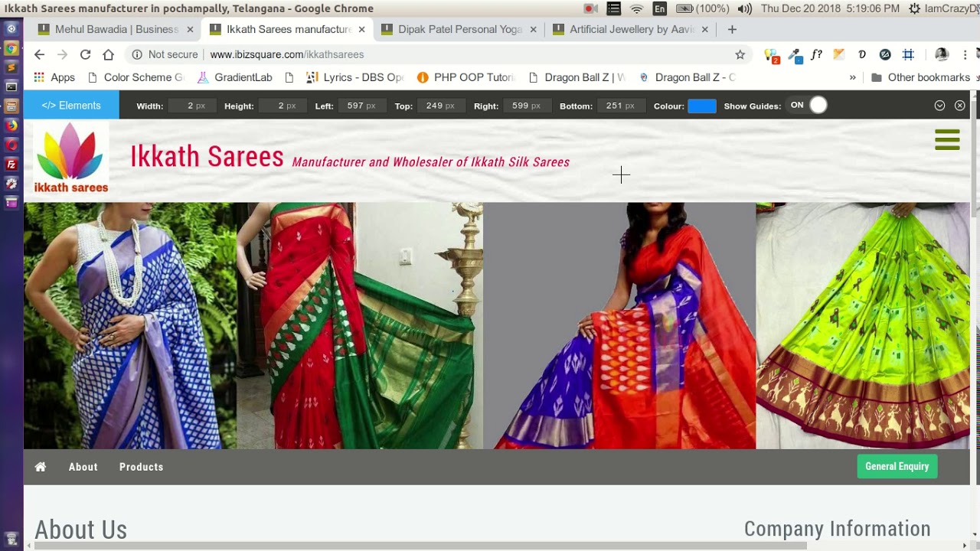Click the forward navigation arrow
Viewport: 980px width, 551px height.
(x=63, y=54)
